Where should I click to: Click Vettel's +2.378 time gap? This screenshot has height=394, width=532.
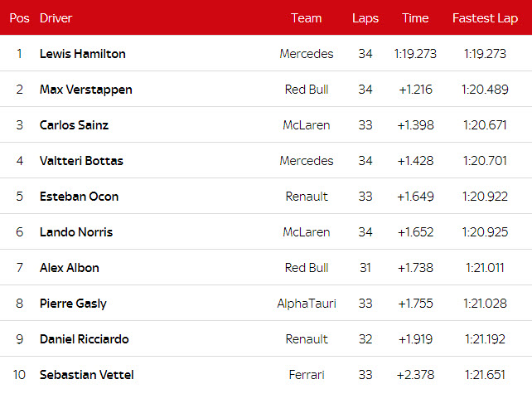(415, 375)
